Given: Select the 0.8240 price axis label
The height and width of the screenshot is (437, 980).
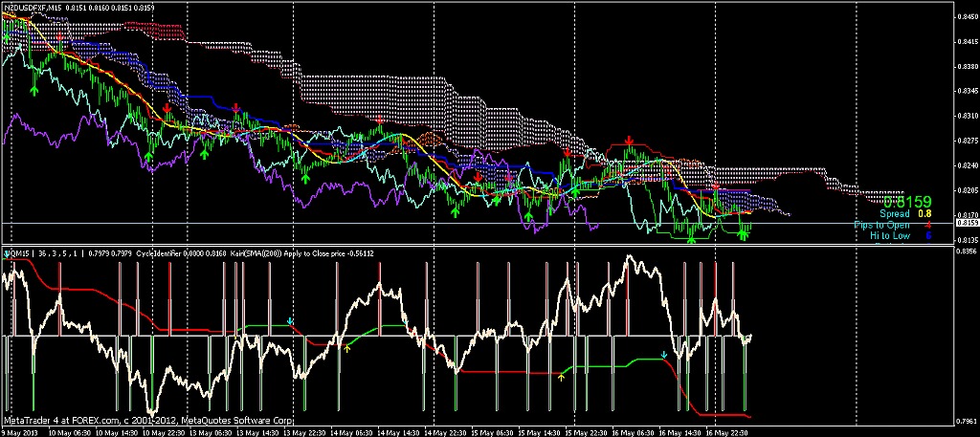Looking at the screenshot, I should 969,165.
